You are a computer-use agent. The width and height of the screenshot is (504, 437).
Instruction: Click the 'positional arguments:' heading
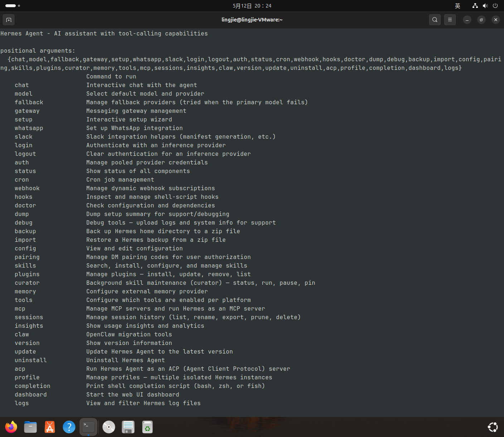[38, 51]
